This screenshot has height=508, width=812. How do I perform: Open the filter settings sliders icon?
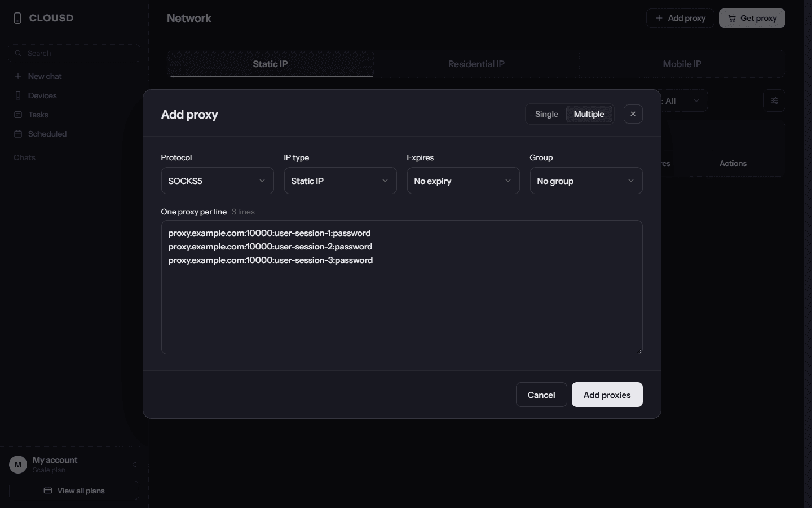(x=774, y=100)
